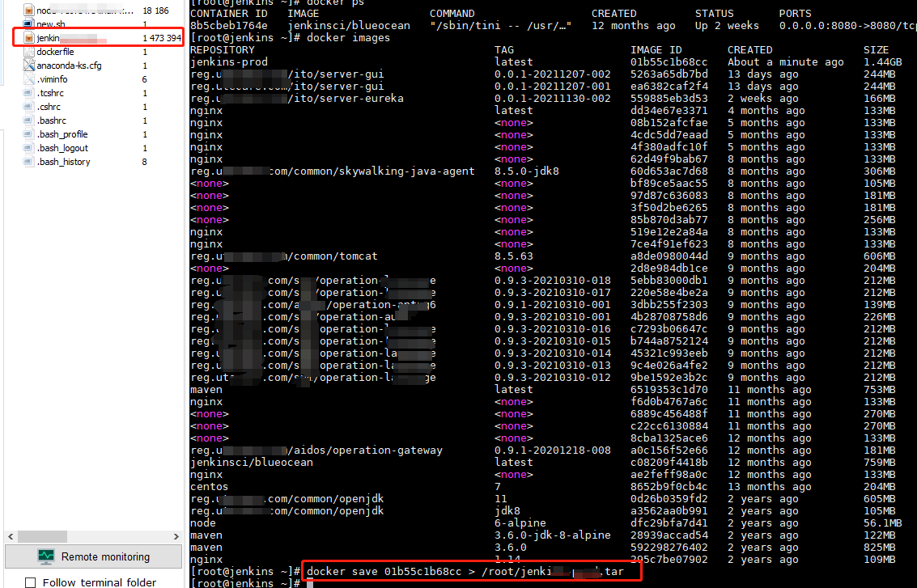The image size is (917, 588).
Task: Select the .viminfo file name
Action: point(52,79)
